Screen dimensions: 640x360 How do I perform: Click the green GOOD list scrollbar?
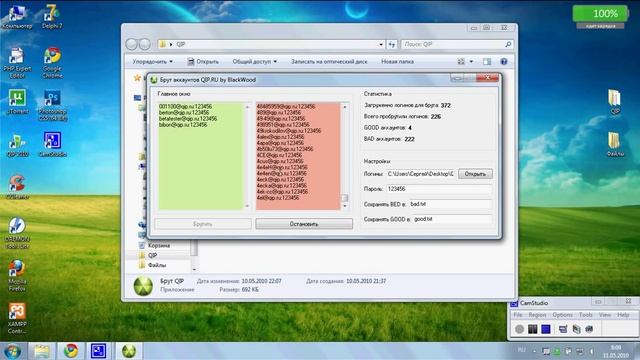pyautogui.click(x=247, y=156)
